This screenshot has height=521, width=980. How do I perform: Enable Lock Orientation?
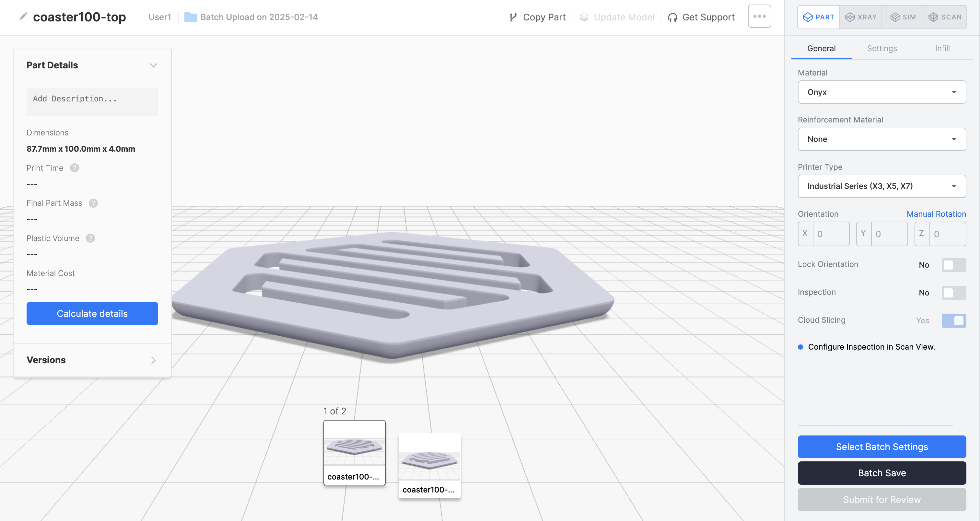point(954,265)
